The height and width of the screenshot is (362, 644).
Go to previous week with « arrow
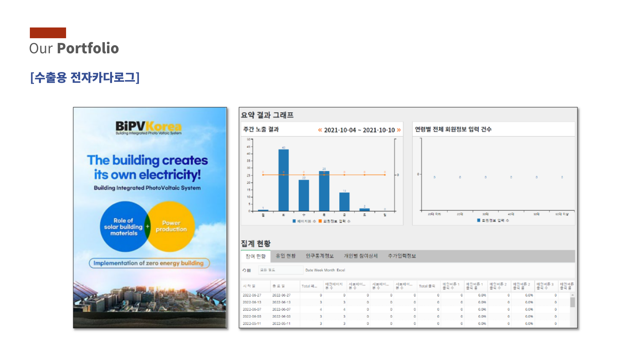pyautogui.click(x=320, y=130)
